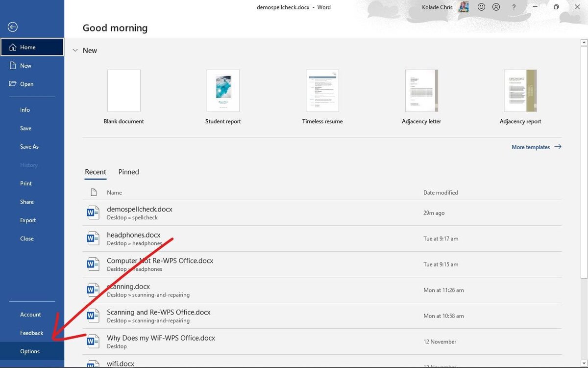The width and height of the screenshot is (588, 368).
Task: Click the smiley face feedback icon
Action: tap(481, 7)
